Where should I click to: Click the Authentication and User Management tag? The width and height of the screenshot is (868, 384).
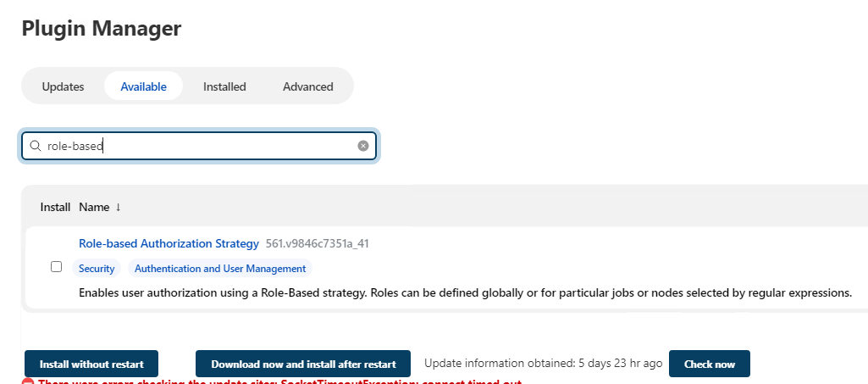coord(220,269)
